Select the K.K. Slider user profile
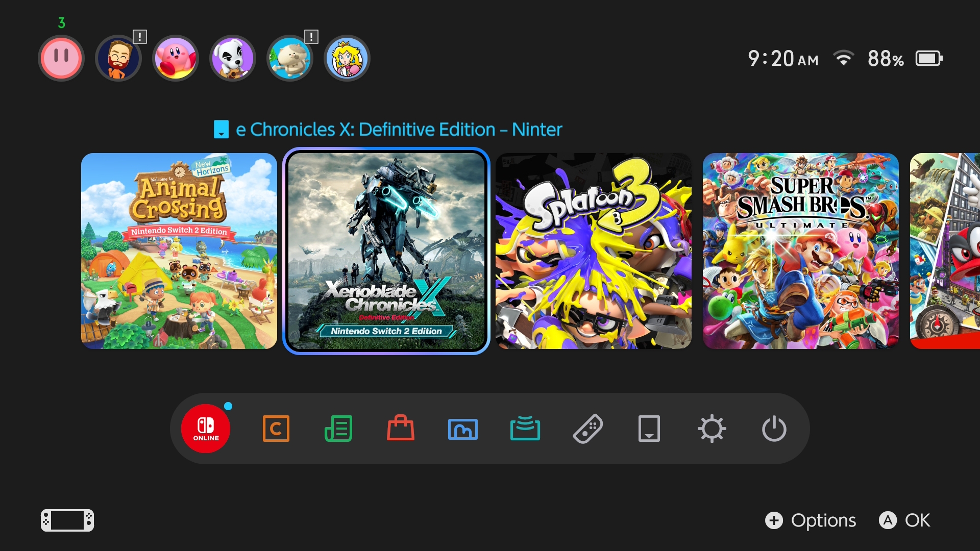The image size is (980, 551). pos(233,58)
